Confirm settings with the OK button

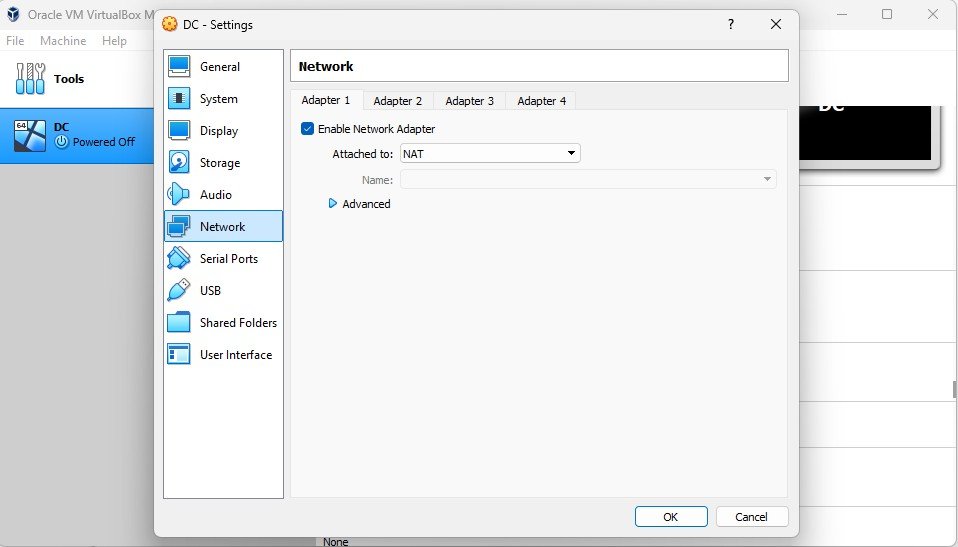pos(671,516)
